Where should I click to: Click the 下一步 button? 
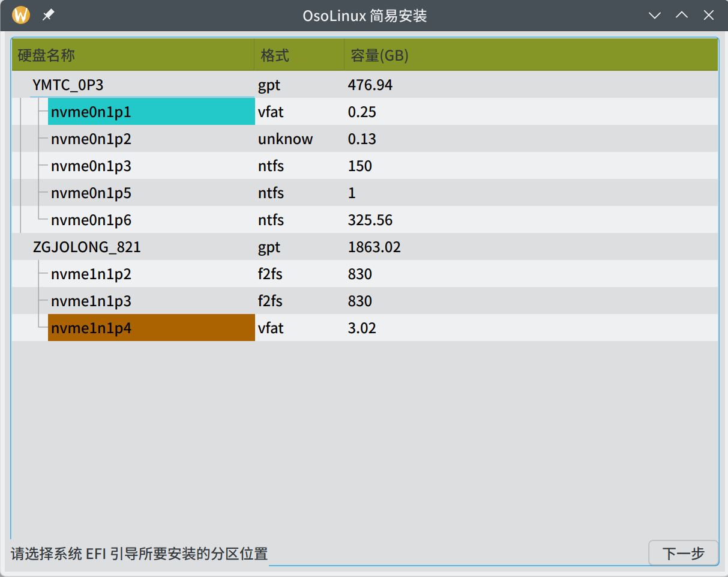[x=683, y=553]
